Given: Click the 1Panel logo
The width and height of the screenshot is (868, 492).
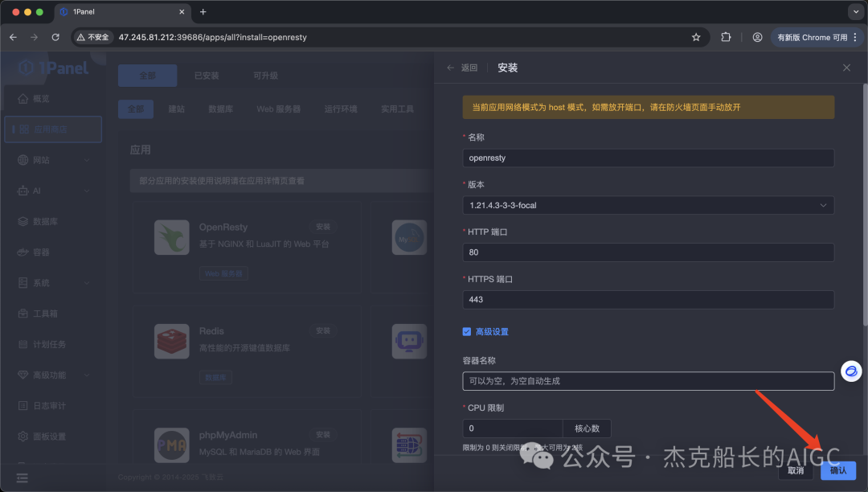Looking at the screenshot, I should [x=53, y=68].
